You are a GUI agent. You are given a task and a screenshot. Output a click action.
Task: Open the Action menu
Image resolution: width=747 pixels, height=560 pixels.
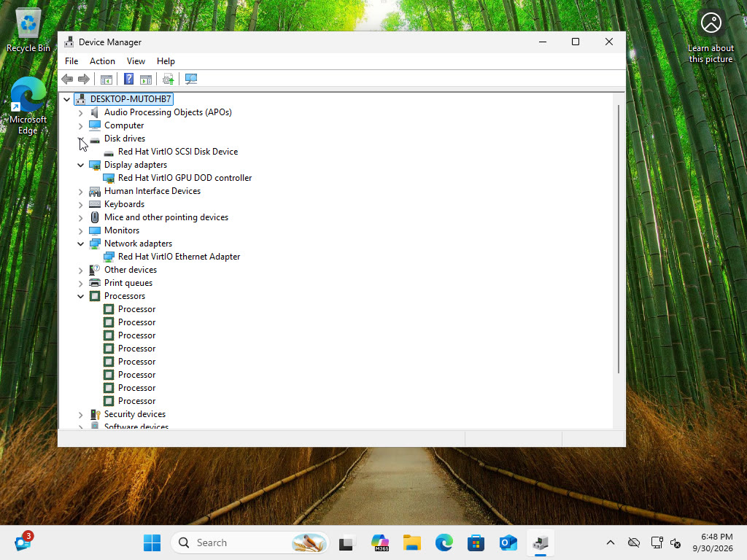(102, 61)
